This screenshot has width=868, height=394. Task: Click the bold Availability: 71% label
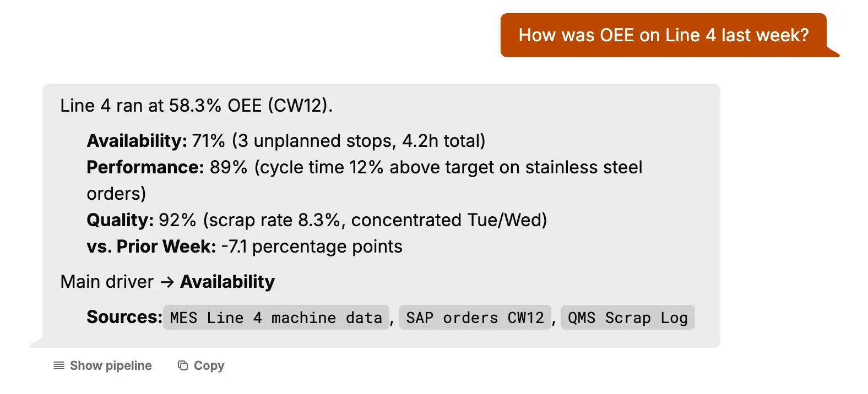pos(137,141)
